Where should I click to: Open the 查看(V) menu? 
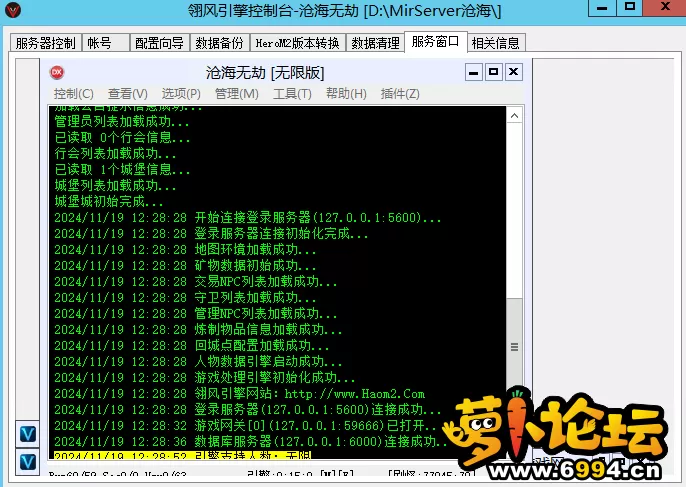(x=128, y=94)
